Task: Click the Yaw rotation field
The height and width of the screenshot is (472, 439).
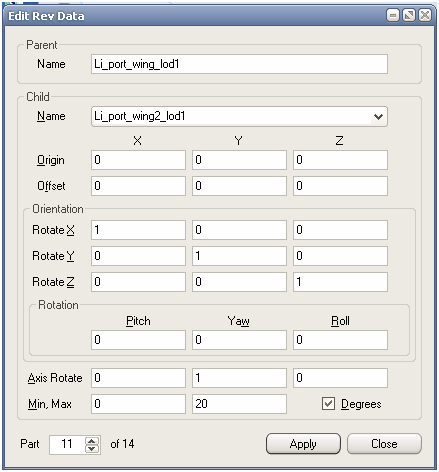Action: point(239,340)
